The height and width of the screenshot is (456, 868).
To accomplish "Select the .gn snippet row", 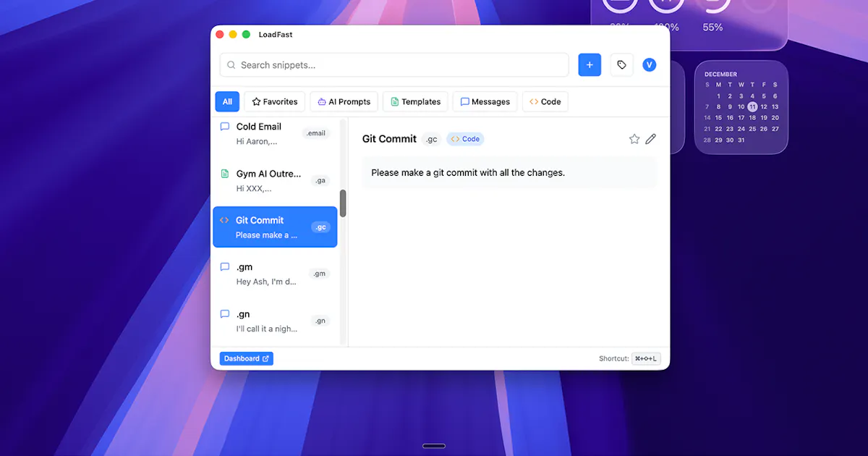I will click(x=275, y=321).
